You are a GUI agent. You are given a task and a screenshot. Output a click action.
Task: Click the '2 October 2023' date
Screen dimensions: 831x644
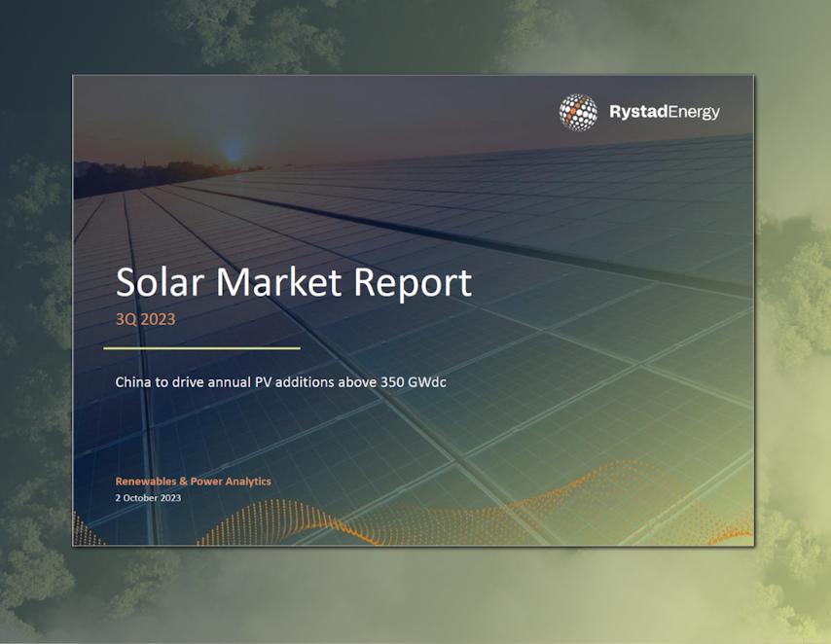point(148,498)
